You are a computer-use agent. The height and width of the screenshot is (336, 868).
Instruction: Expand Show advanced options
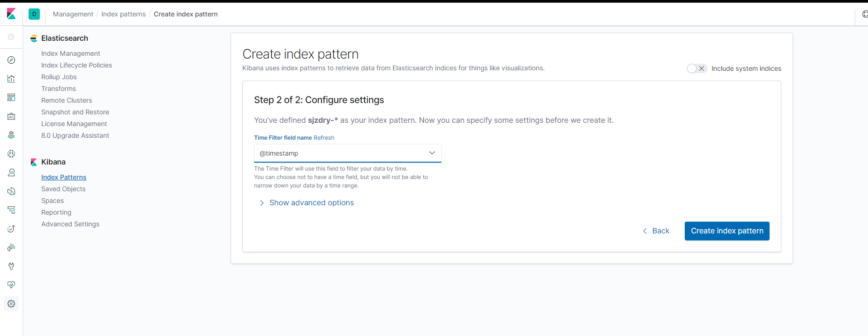click(311, 203)
